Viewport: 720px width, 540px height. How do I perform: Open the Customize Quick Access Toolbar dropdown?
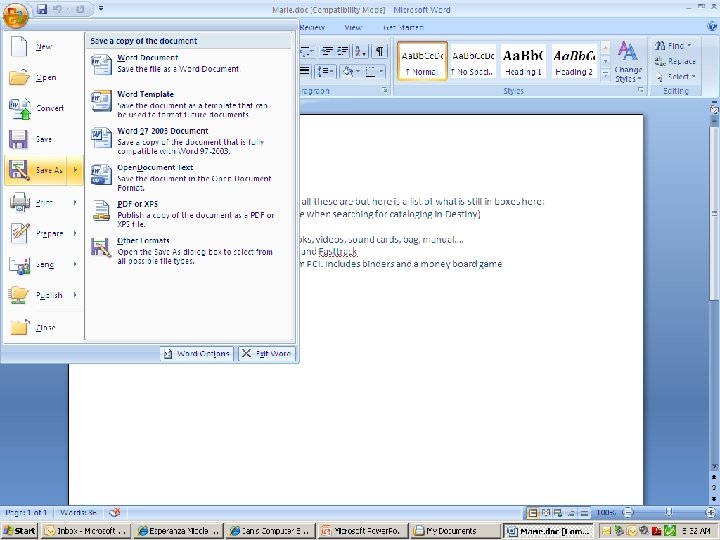101,8
